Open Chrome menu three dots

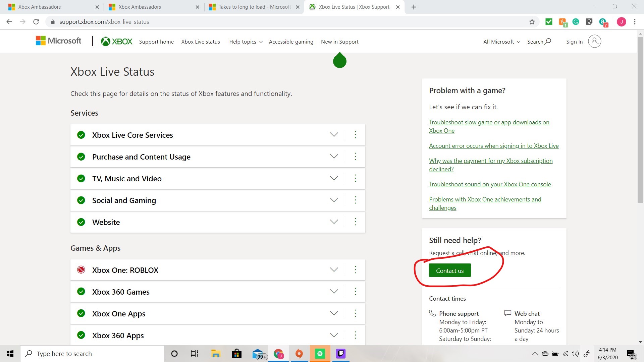tap(635, 22)
